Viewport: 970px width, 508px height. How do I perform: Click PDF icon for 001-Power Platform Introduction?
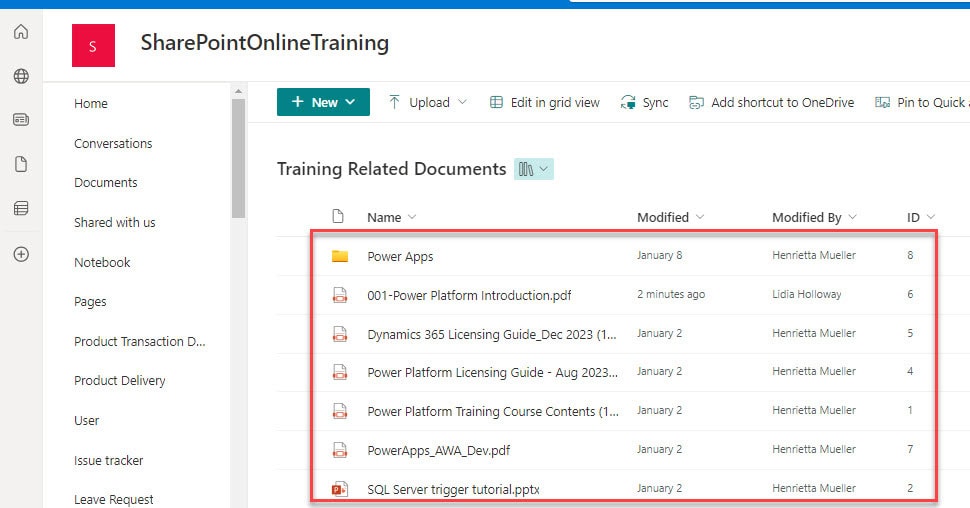(340, 295)
